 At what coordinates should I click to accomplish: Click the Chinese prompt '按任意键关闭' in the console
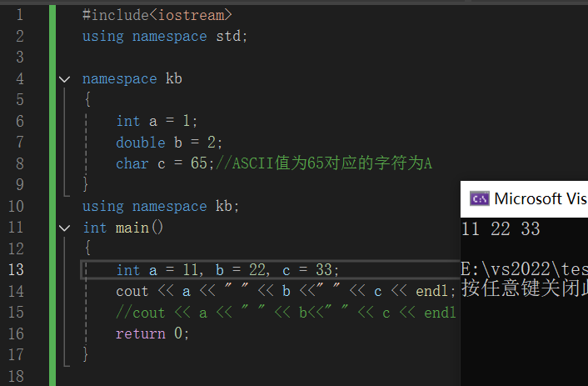525,288
